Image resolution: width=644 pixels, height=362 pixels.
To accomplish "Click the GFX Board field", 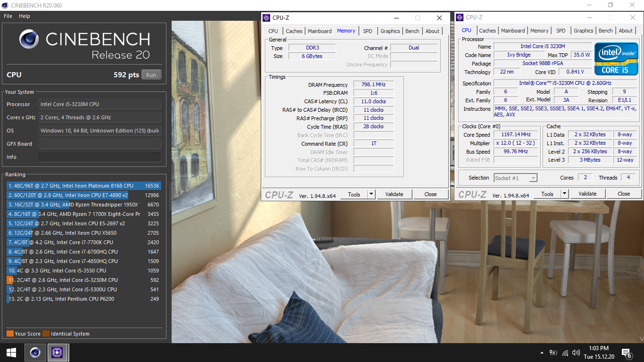I will (x=99, y=144).
